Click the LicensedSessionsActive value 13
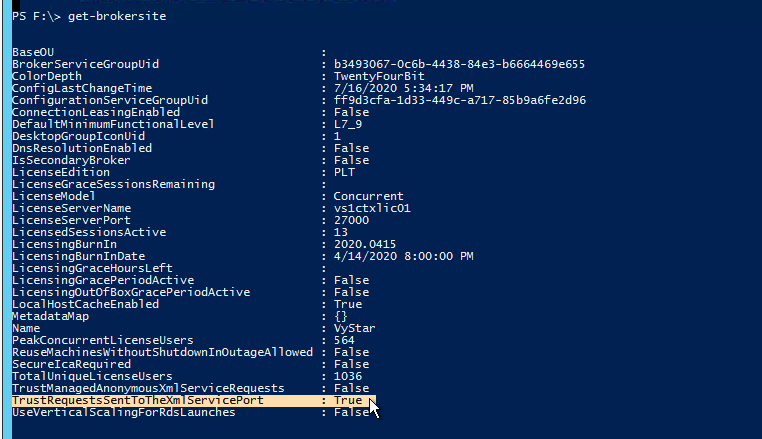The image size is (762, 439). click(x=341, y=232)
